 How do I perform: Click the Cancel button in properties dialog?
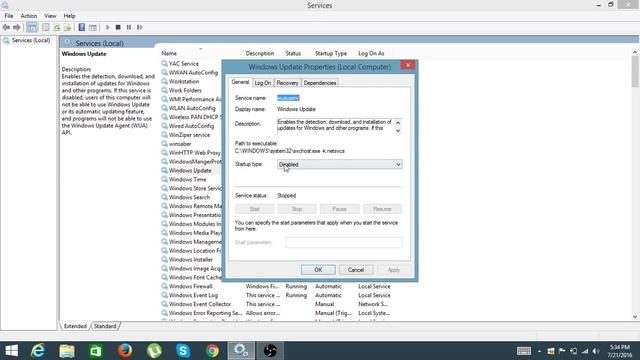point(356,270)
